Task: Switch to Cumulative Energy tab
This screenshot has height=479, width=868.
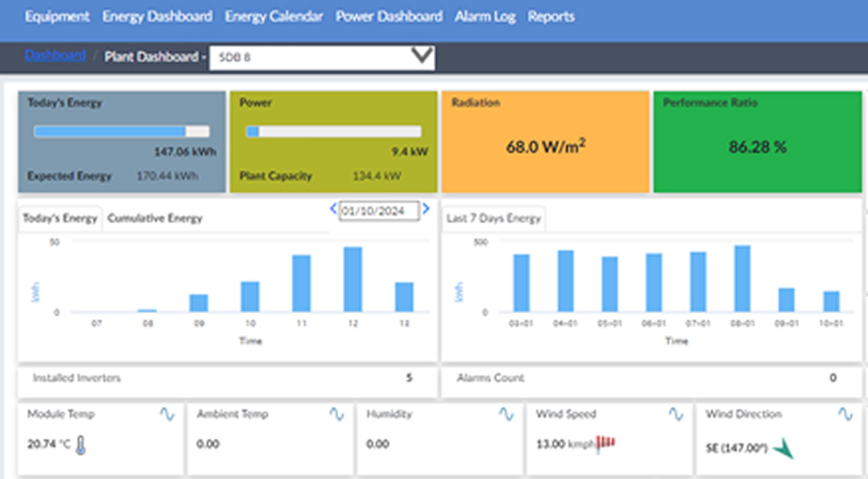Action: click(155, 218)
